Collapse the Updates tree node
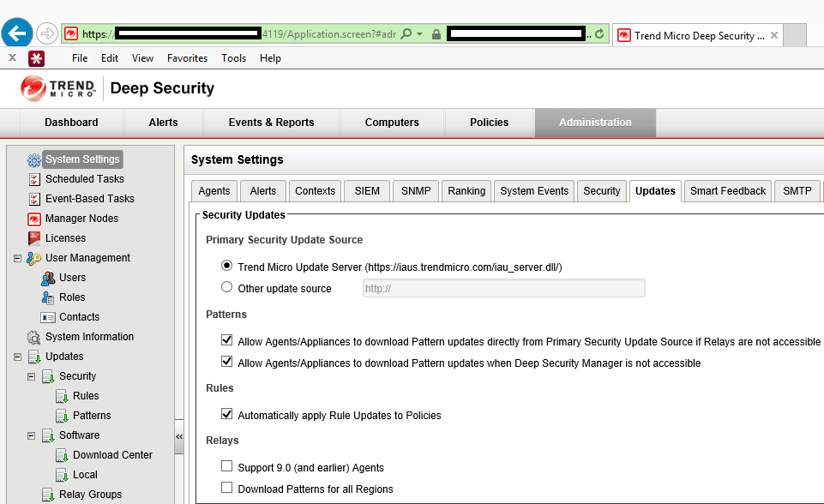Viewport: 824px width, 504px height. 17,357
